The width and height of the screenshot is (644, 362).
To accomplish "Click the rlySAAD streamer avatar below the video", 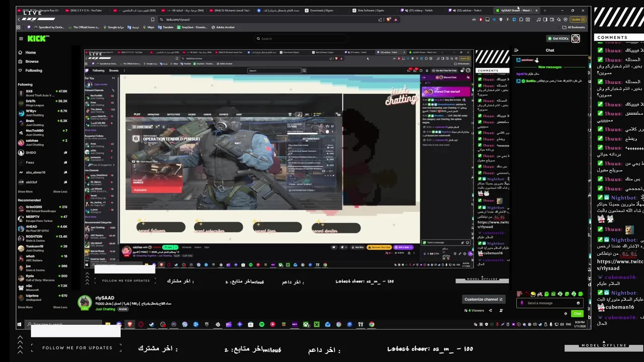I will pos(85,302).
